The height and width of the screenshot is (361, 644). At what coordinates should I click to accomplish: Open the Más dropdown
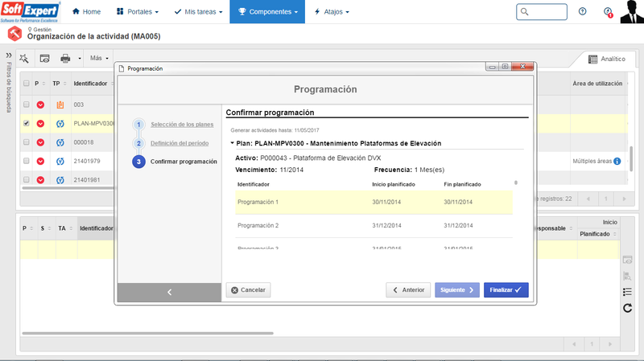pos(99,58)
